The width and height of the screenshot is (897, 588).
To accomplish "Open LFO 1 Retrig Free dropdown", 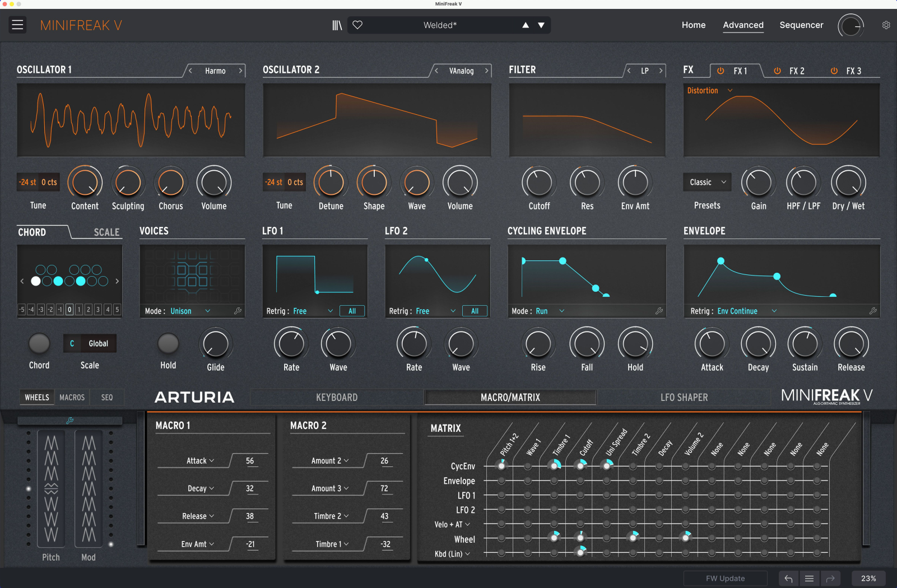I will tap(313, 311).
